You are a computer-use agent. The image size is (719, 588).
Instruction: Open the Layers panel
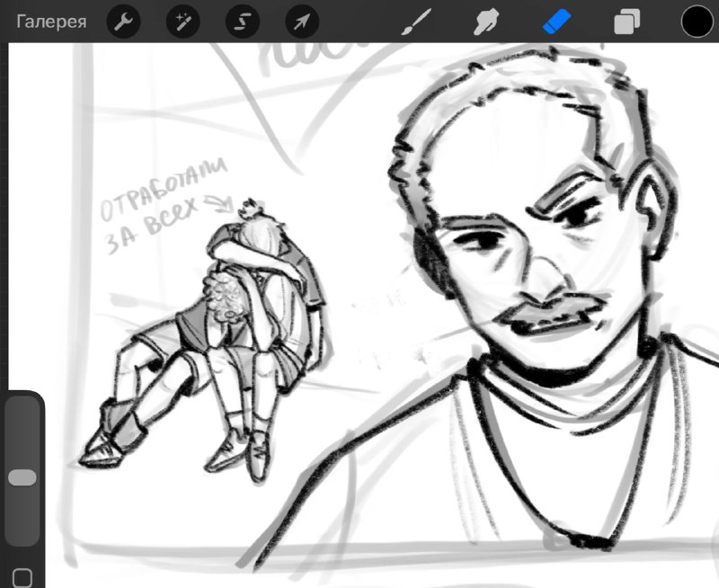tap(626, 22)
